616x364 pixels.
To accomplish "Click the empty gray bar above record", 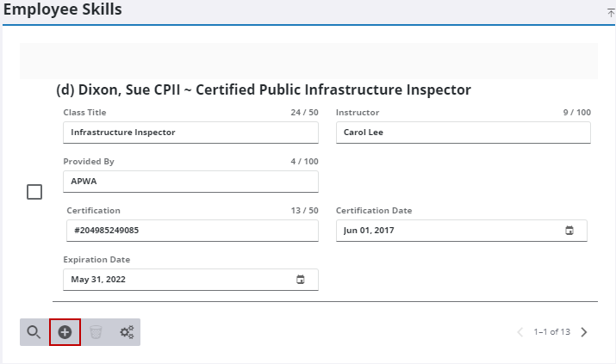I will point(308,61).
